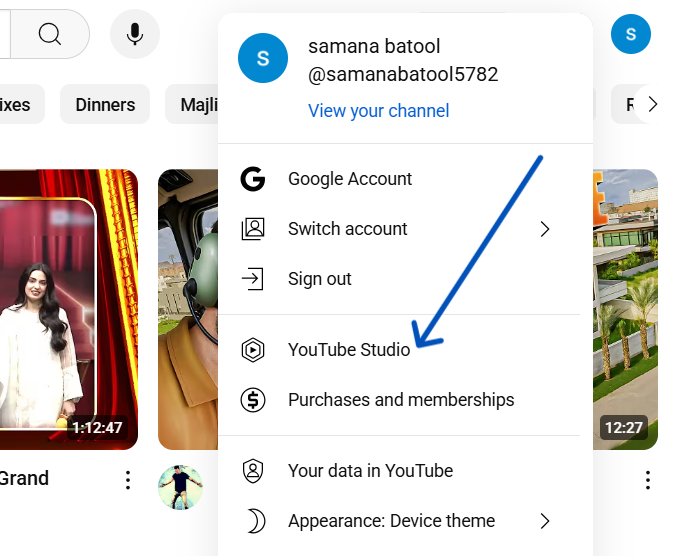Open options menu for Grand video

coord(128,480)
